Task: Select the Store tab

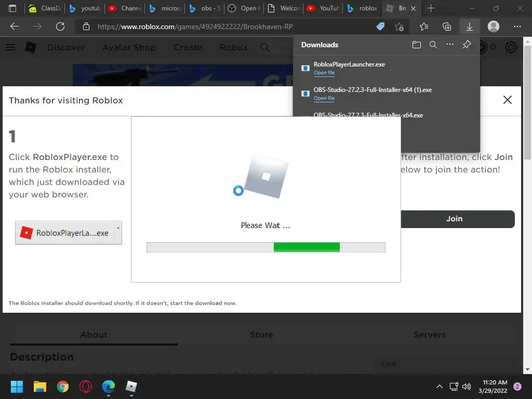Action: (x=261, y=335)
